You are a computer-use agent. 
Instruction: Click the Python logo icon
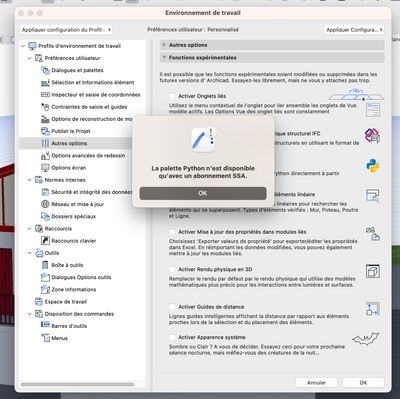coord(372,166)
